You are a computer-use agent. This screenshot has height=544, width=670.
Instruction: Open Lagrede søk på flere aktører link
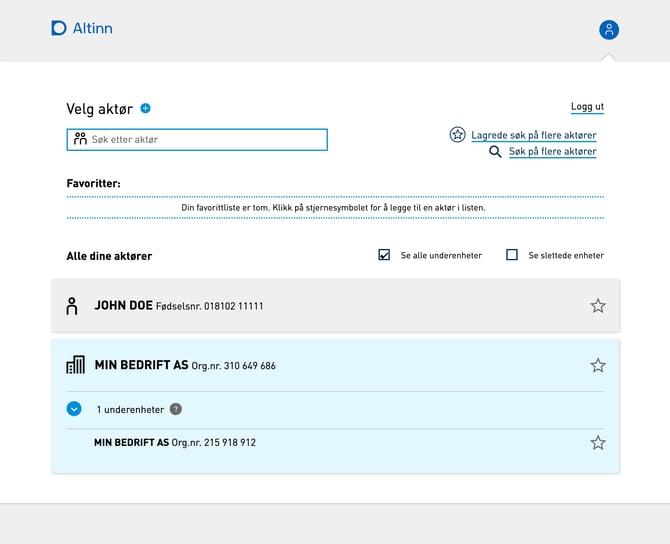[534, 135]
